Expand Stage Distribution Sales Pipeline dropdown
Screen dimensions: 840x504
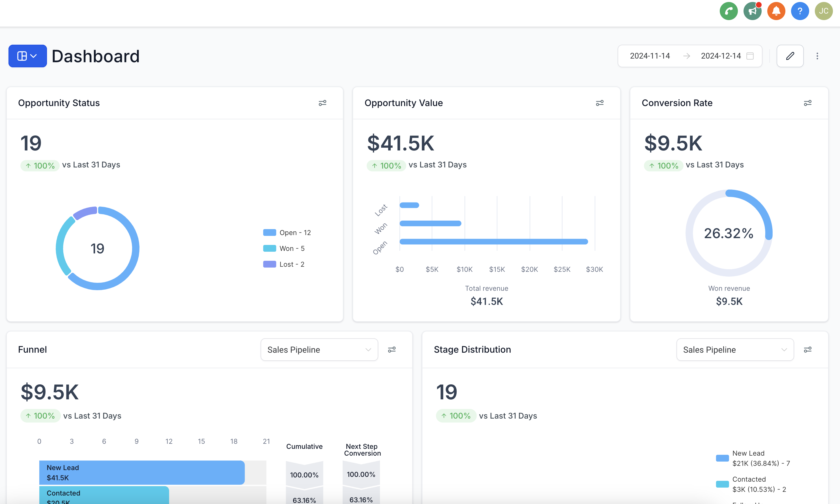click(735, 350)
